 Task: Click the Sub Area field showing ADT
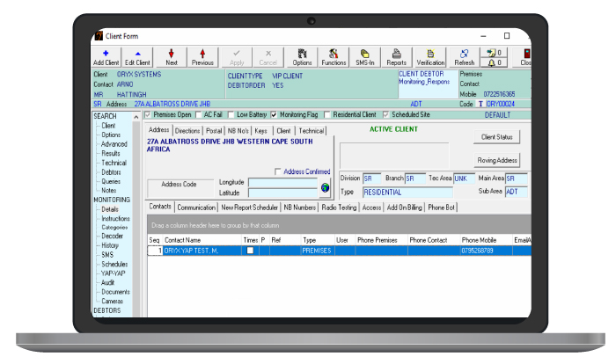tap(516, 192)
